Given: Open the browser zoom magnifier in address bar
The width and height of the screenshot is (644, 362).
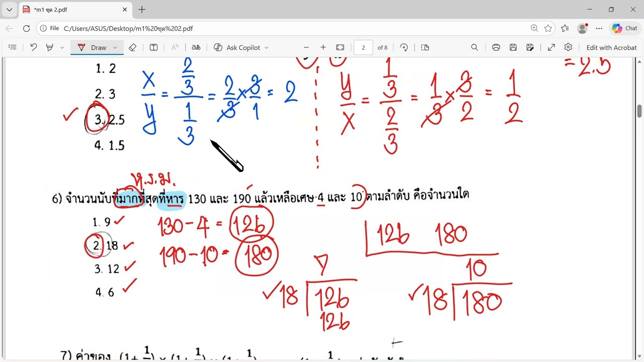Looking at the screenshot, I should [x=534, y=29].
